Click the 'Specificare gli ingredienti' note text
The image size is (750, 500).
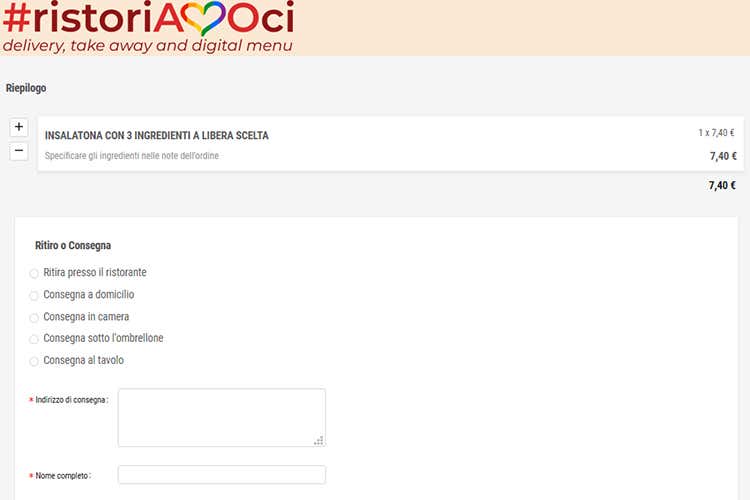[x=132, y=156]
